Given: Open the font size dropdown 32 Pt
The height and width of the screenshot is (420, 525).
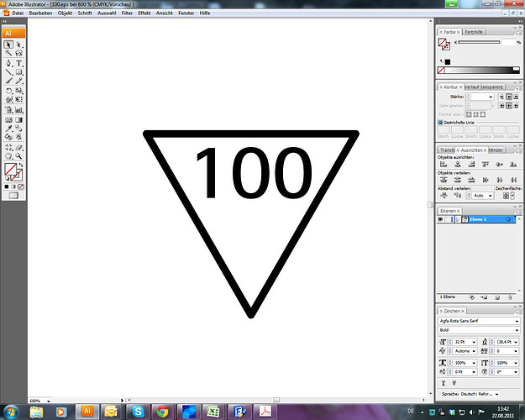Looking at the screenshot, I should [474, 342].
